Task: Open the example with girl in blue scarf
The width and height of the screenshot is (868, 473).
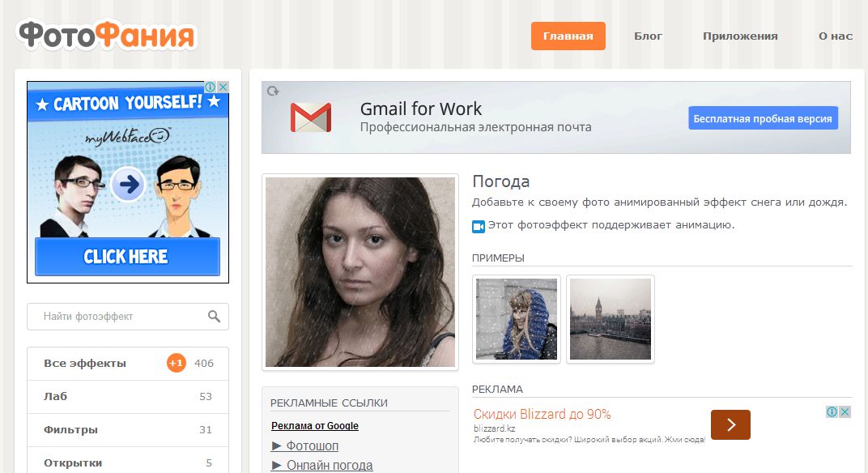Action: pos(517,319)
